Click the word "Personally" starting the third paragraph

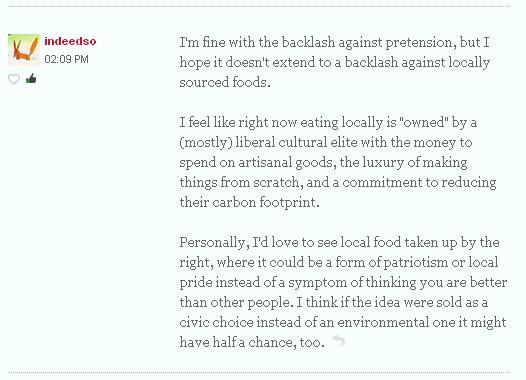214,242
